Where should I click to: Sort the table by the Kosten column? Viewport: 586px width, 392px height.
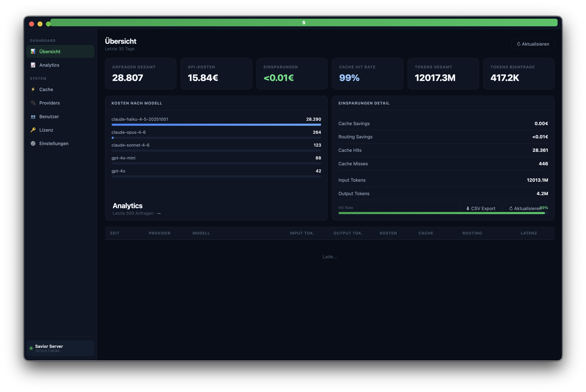tap(388, 233)
